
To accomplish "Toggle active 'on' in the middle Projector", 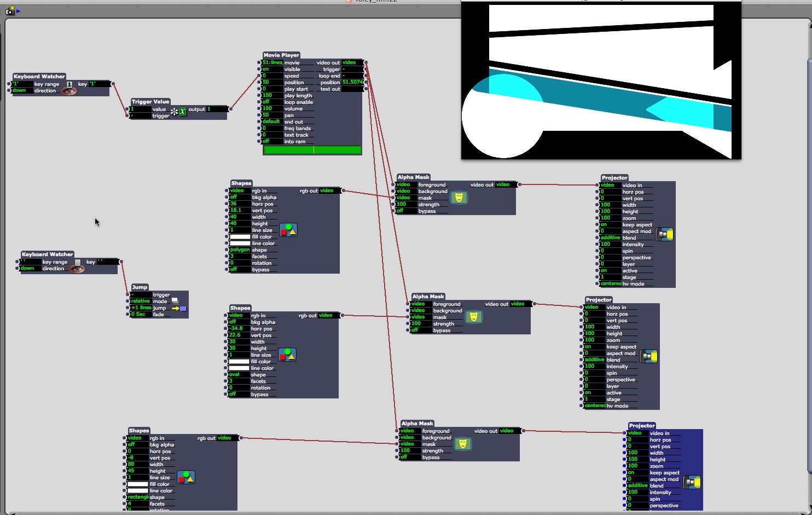I will [595, 393].
